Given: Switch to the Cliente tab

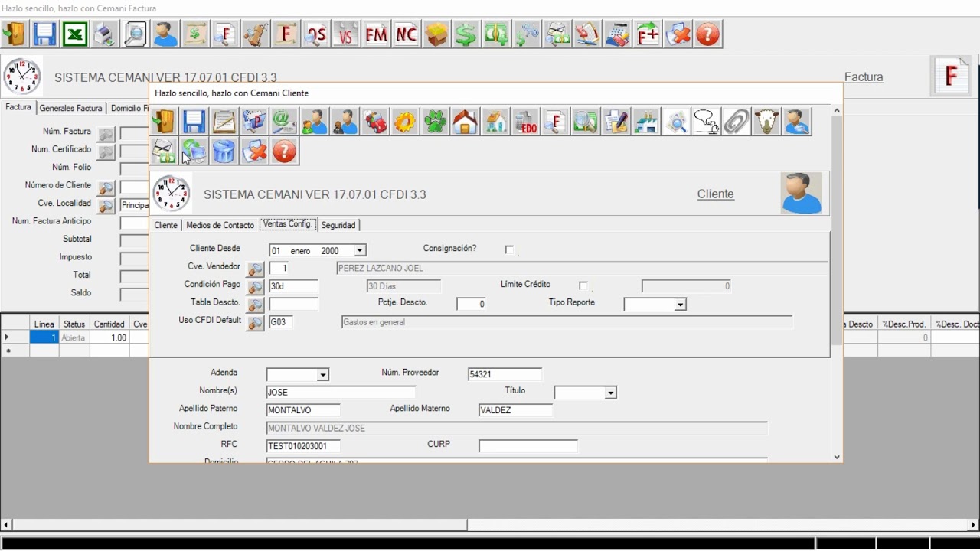Looking at the screenshot, I should [165, 225].
